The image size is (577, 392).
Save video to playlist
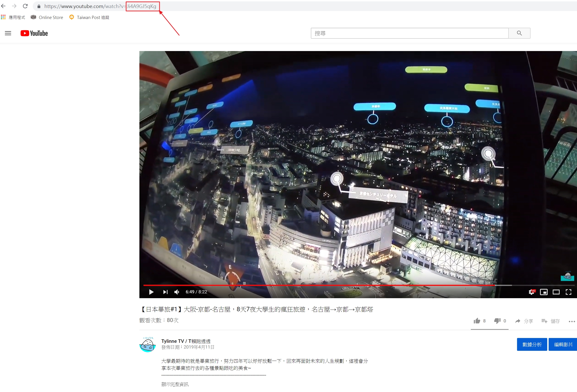[x=550, y=321]
